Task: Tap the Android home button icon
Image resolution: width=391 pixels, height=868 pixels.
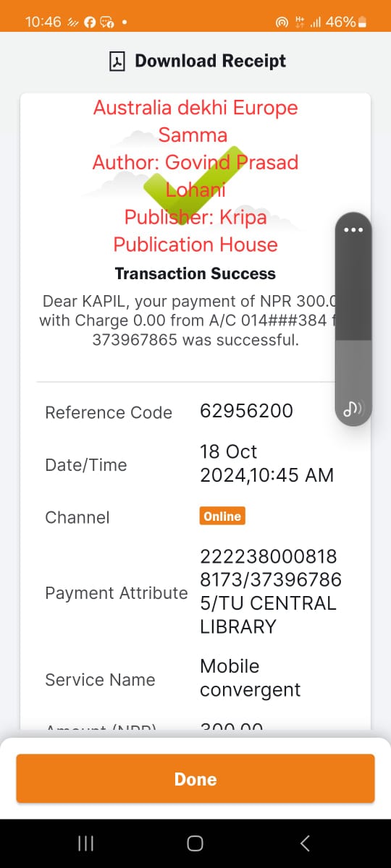Action: (x=195, y=843)
